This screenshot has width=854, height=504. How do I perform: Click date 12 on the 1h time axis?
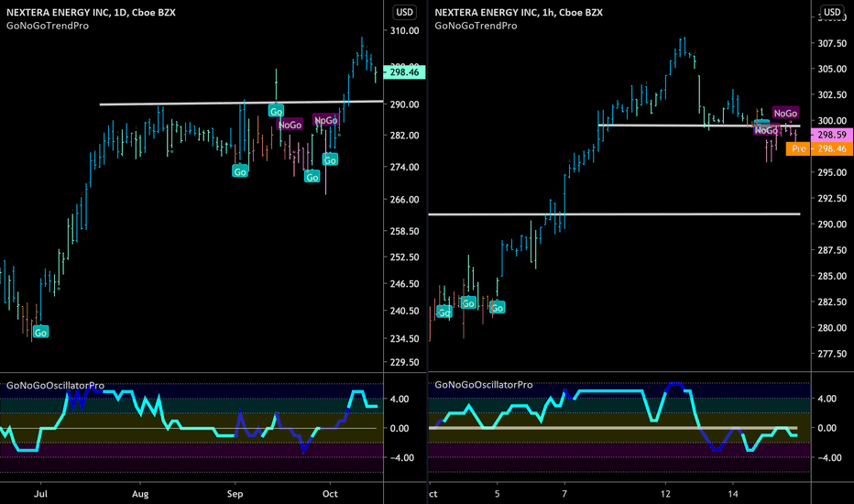coord(665,494)
